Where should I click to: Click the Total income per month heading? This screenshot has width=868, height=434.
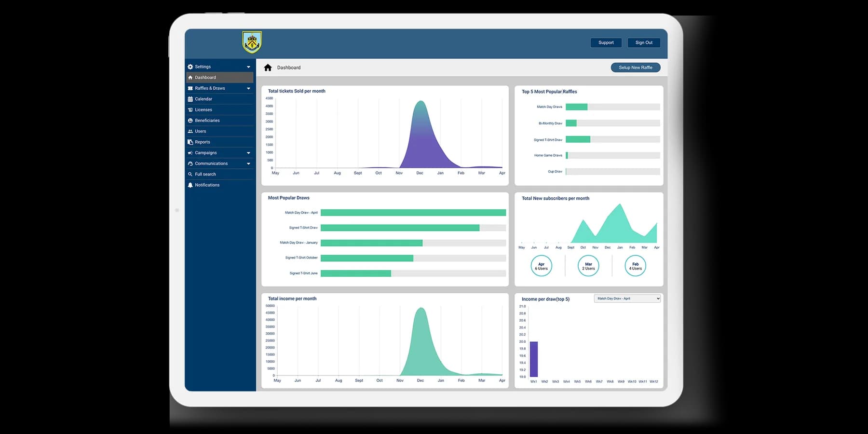(x=292, y=298)
